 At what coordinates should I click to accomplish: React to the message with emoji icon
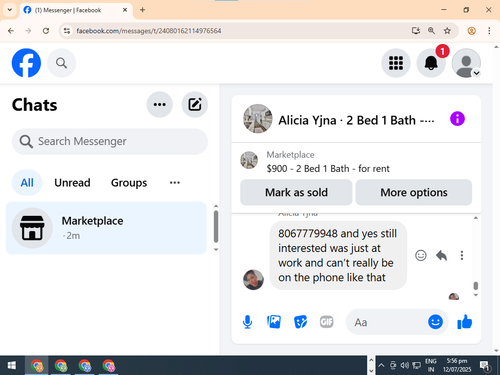(421, 255)
